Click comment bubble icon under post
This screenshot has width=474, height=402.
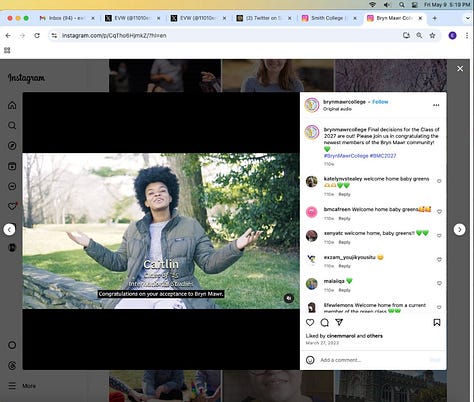tap(325, 322)
